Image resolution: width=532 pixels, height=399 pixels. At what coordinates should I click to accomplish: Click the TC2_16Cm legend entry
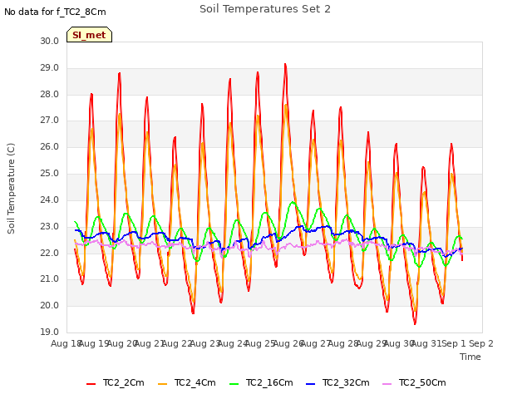(261, 382)
